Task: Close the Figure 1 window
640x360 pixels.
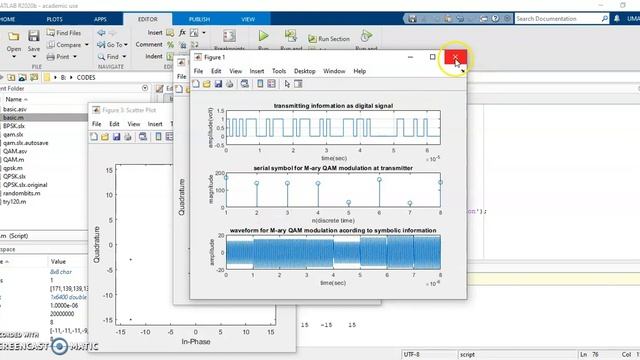Action: tap(455, 57)
